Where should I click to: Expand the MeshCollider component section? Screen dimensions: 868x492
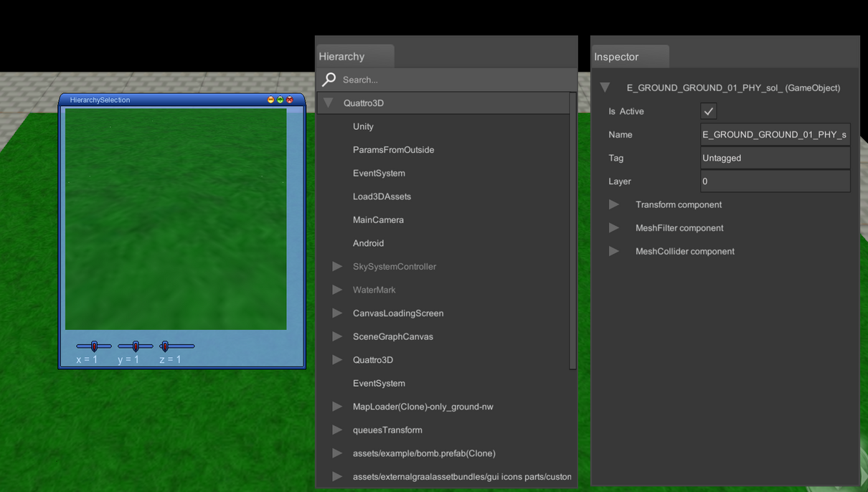(x=614, y=251)
